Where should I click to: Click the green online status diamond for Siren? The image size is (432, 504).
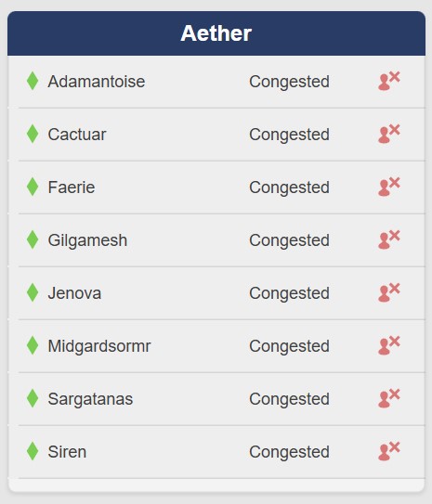(33, 451)
